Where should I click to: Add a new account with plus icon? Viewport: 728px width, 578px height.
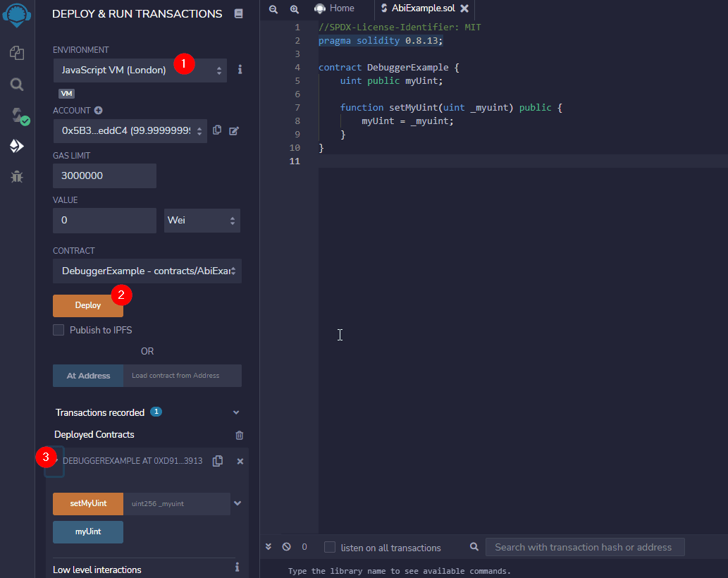pyautogui.click(x=99, y=111)
